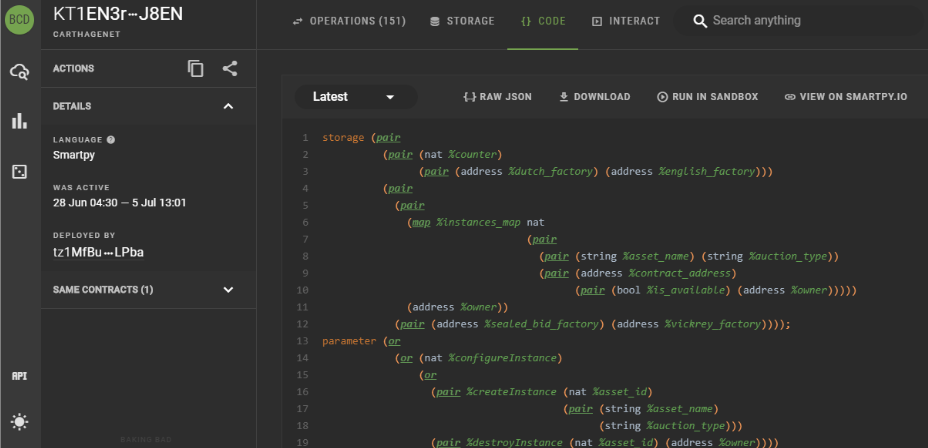Click the help icon beside Language

[x=111, y=140]
